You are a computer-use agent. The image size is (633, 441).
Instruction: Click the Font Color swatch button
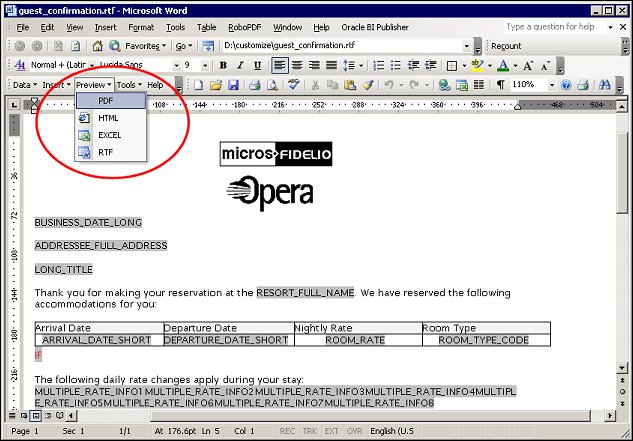(x=501, y=65)
